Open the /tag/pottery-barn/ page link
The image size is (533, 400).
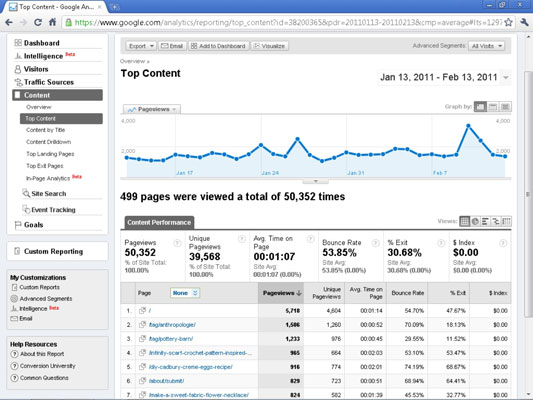point(171,339)
